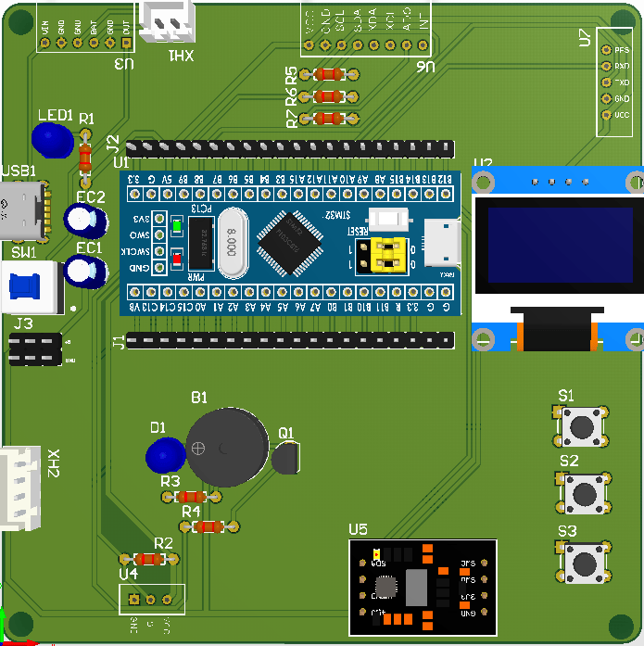Image resolution: width=644 pixels, height=646 pixels.
Task: Click the J3 black pin header
Action: [x=35, y=349]
